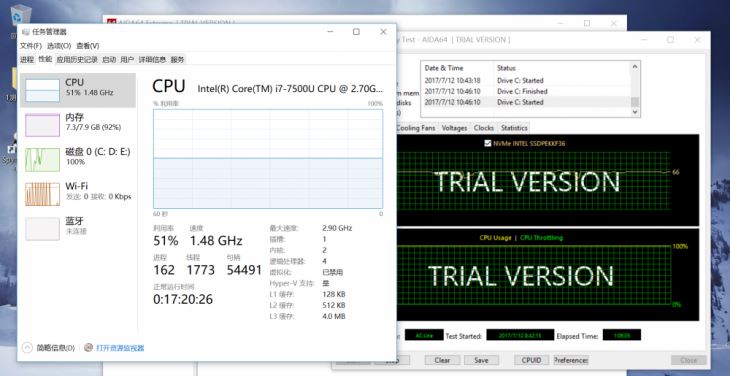
Task: Click the log list scrollbar up arrow
Action: point(635,67)
